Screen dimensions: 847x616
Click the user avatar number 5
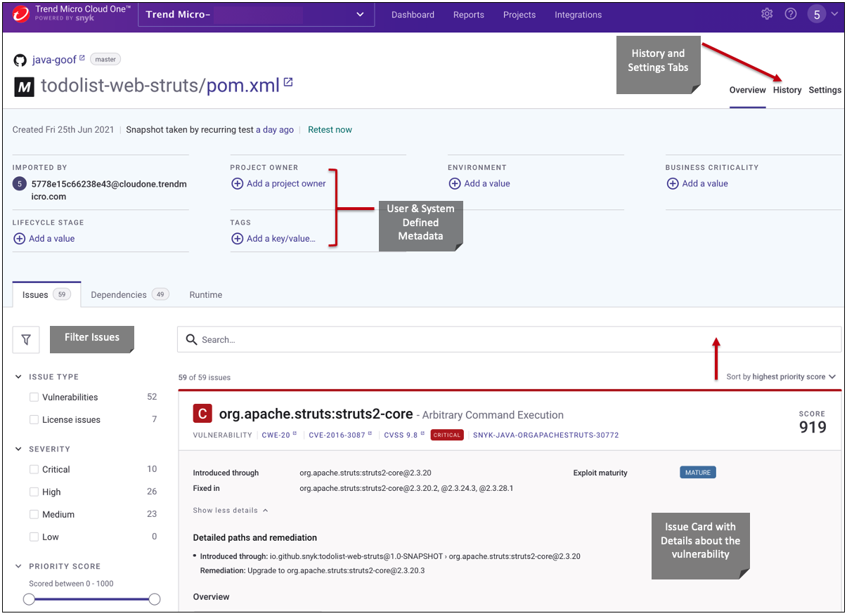816,14
